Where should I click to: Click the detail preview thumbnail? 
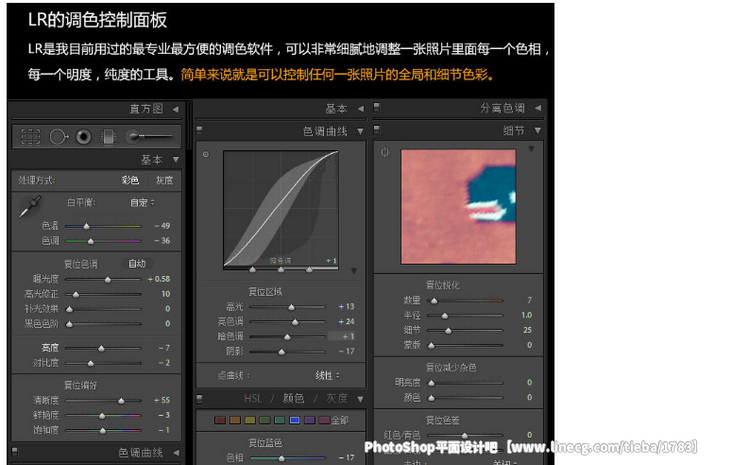pos(458,207)
